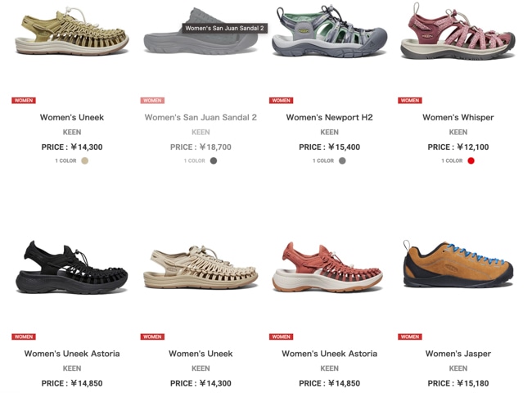View the orange Women's Jasper shoe image
The height and width of the screenshot is (393, 532).
tap(458, 264)
